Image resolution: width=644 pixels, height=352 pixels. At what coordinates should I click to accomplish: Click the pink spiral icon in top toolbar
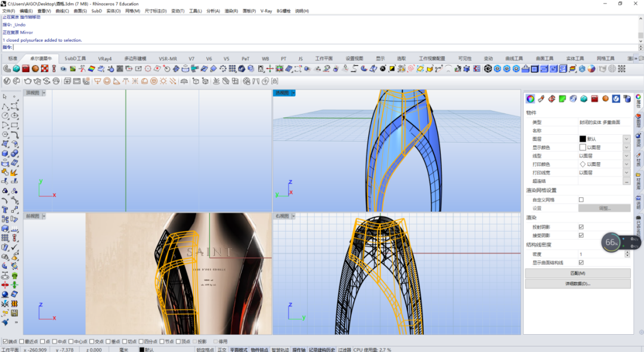pos(411,69)
